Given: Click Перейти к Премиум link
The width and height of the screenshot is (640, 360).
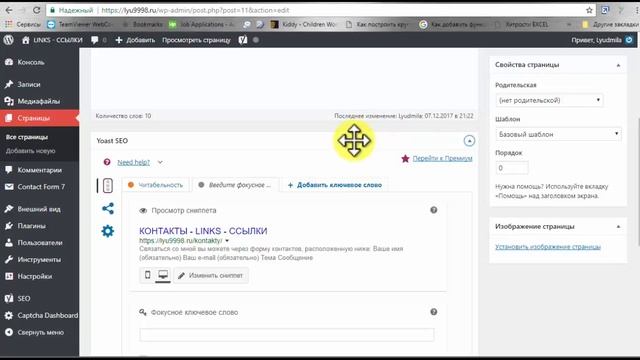Looking at the screenshot, I should pos(442,158).
